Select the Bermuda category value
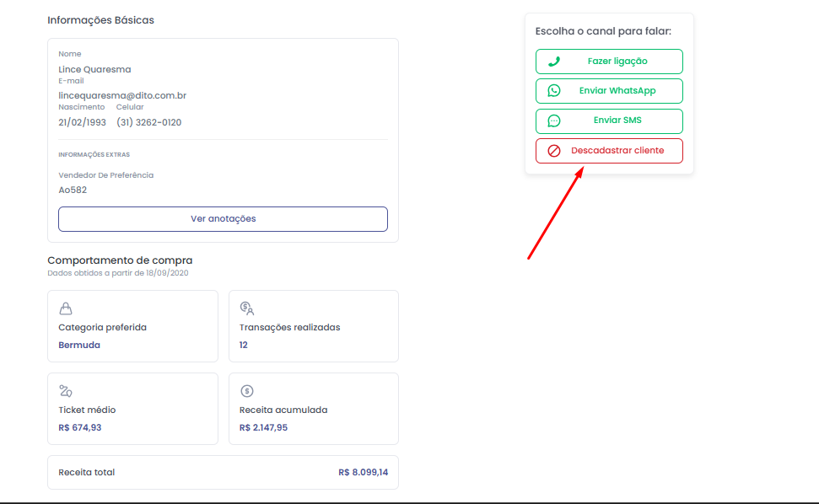Viewport: 819px width, 504px height. tap(79, 345)
